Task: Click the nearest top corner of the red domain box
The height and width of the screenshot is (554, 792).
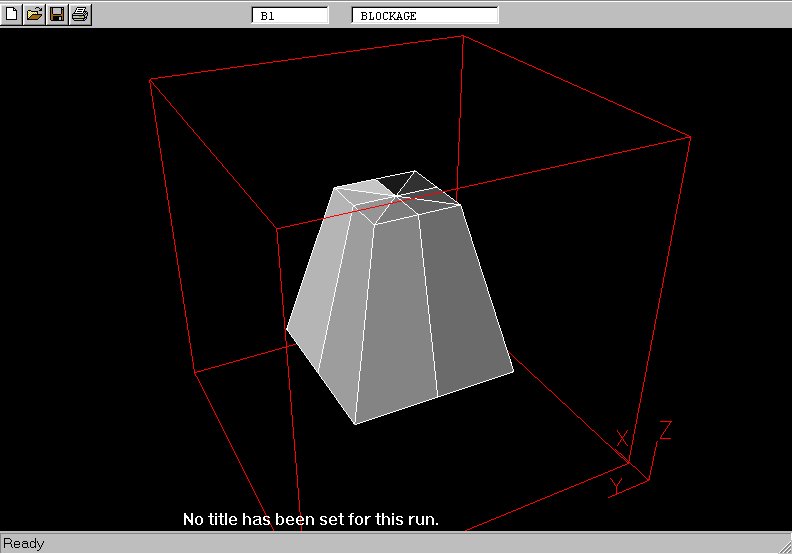Action: pos(276,229)
